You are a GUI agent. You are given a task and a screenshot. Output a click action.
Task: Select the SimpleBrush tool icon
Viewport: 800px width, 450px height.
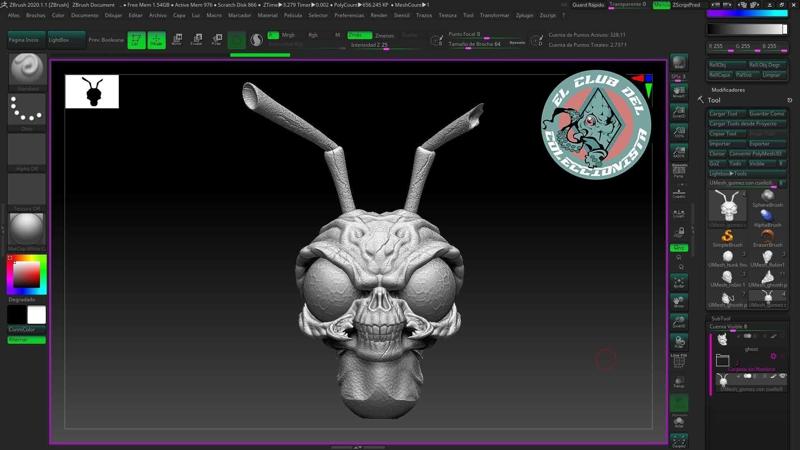pyautogui.click(x=727, y=236)
